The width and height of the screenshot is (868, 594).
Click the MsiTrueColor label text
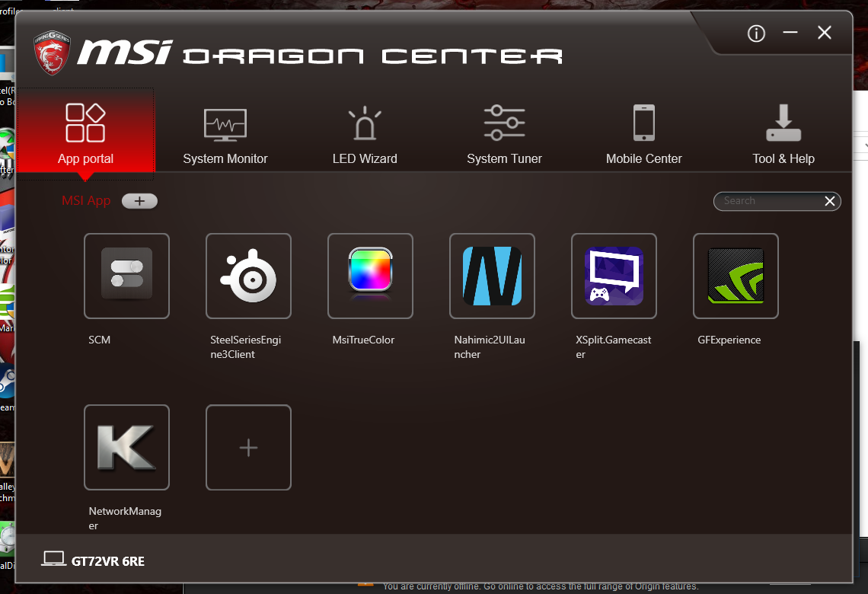(x=363, y=340)
